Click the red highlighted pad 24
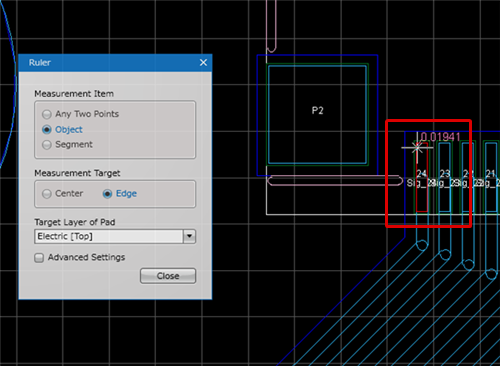The height and width of the screenshot is (366, 500). pyautogui.click(x=422, y=177)
